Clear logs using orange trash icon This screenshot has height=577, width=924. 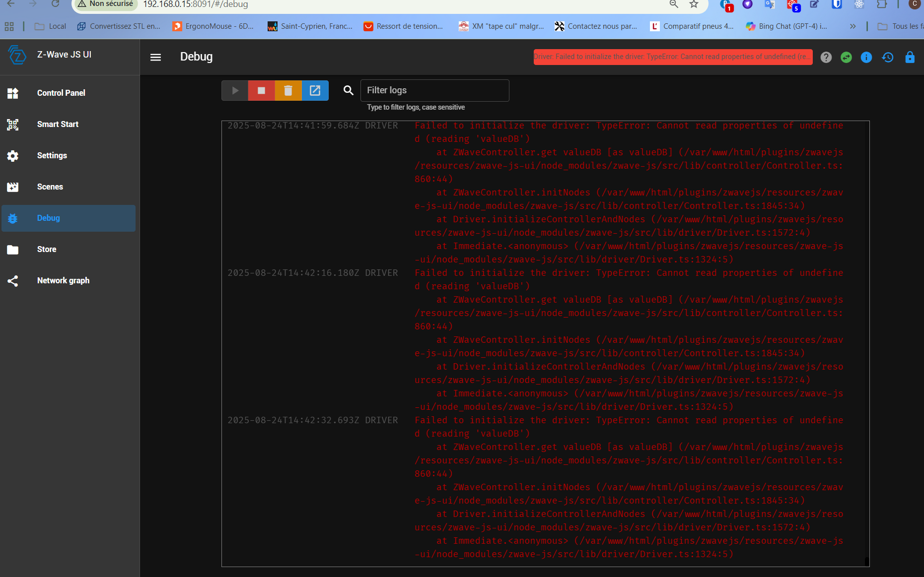288,90
